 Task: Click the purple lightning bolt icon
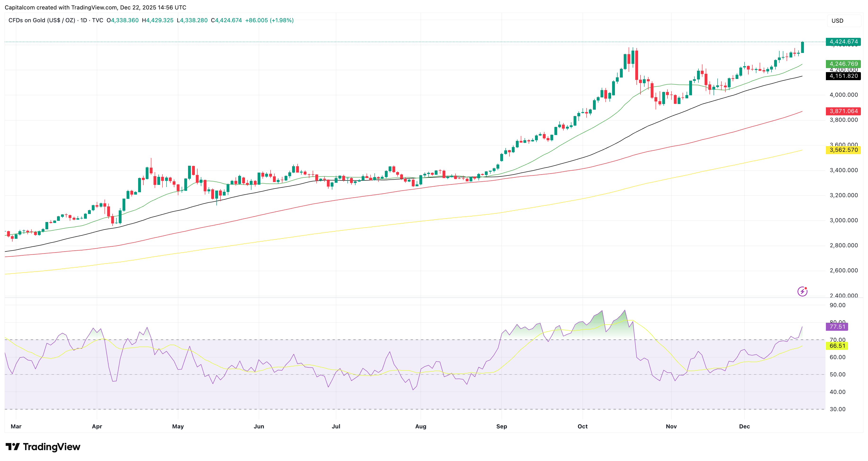point(802,291)
